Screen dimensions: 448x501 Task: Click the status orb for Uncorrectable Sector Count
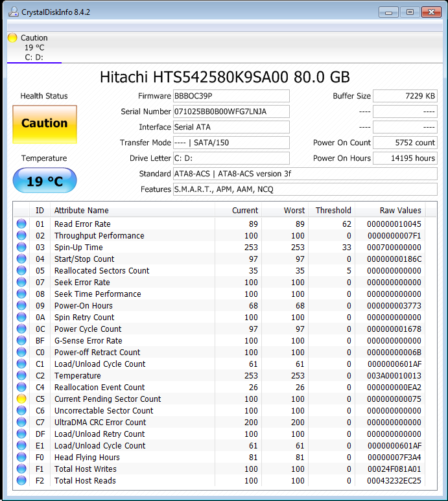pyautogui.click(x=21, y=410)
